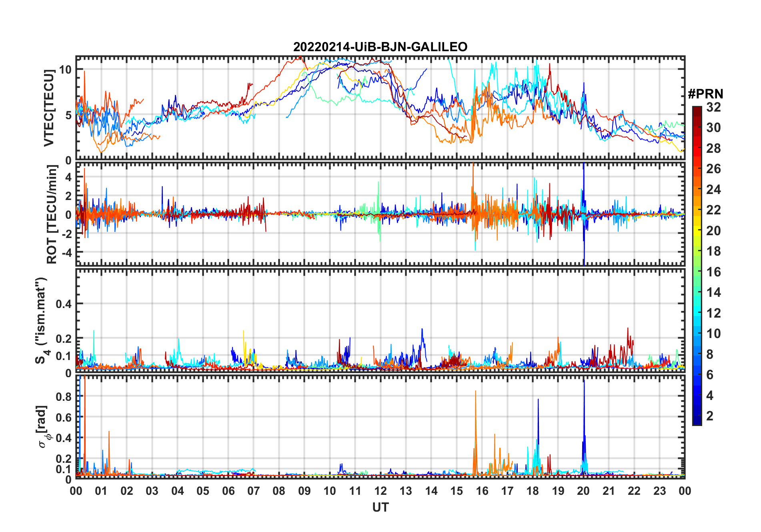
Task: Click the orange sigma-phi spike near 15:45 UT
Action: pyautogui.click(x=475, y=432)
